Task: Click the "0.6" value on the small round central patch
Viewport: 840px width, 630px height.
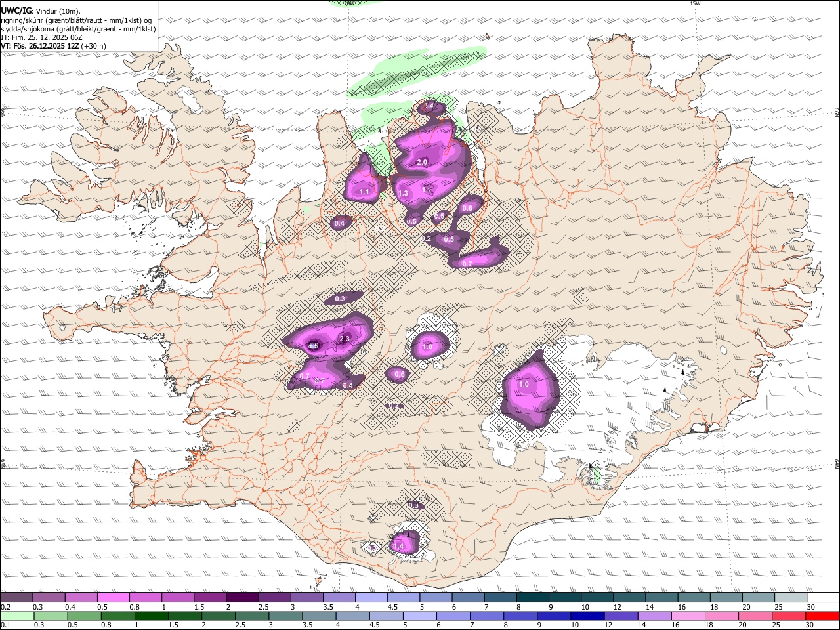Action: (400, 374)
